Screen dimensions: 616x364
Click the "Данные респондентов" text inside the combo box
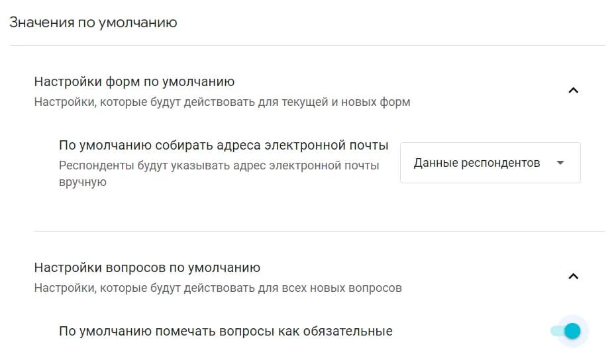tap(477, 163)
